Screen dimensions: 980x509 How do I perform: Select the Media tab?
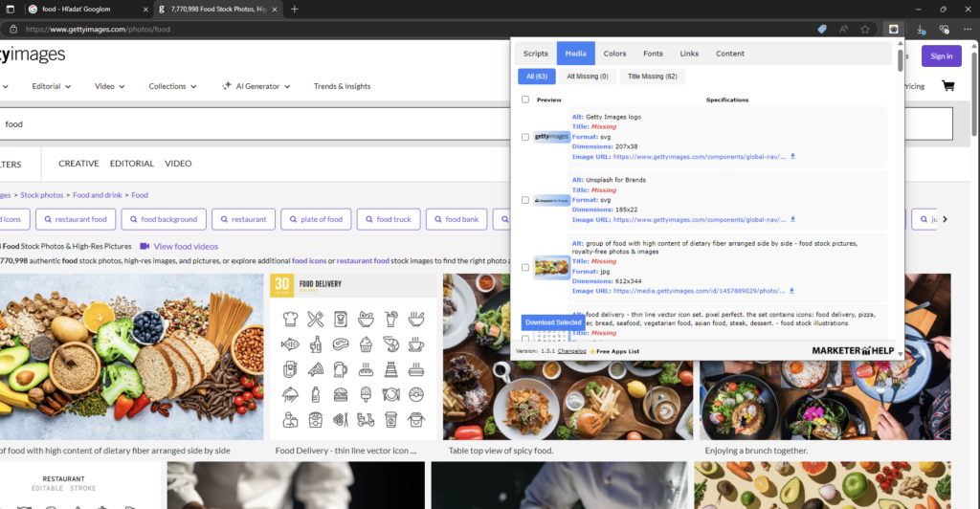pyautogui.click(x=575, y=54)
